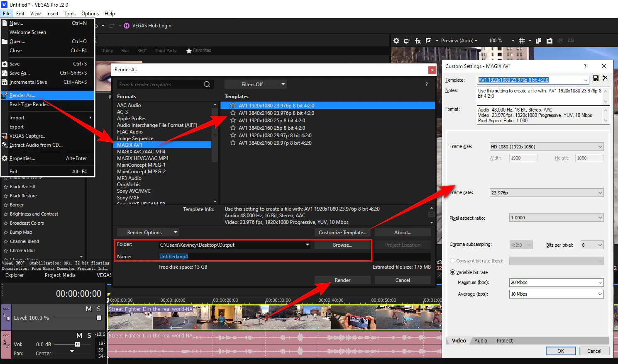This screenshot has height=364, width=618.
Task: Click the search magnifier in render templates
Action: tap(207, 85)
